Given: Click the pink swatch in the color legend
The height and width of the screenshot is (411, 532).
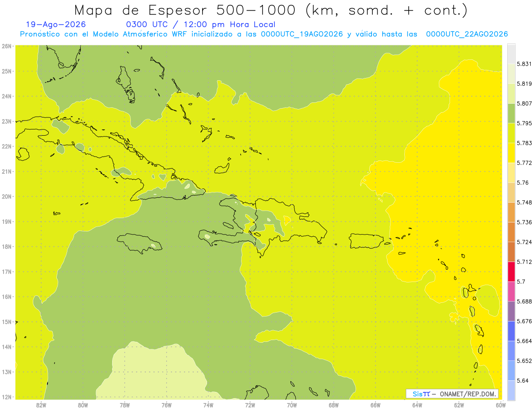Looking at the screenshot, I should [x=511, y=291].
